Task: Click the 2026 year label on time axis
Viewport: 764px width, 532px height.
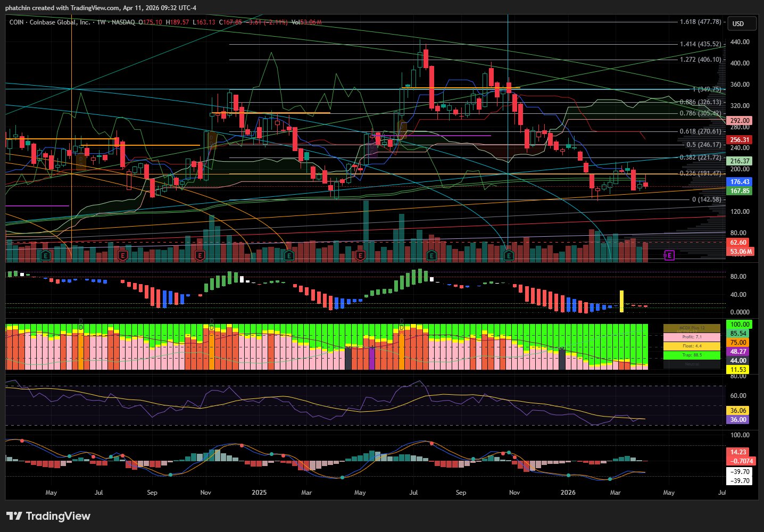Action: click(x=568, y=493)
